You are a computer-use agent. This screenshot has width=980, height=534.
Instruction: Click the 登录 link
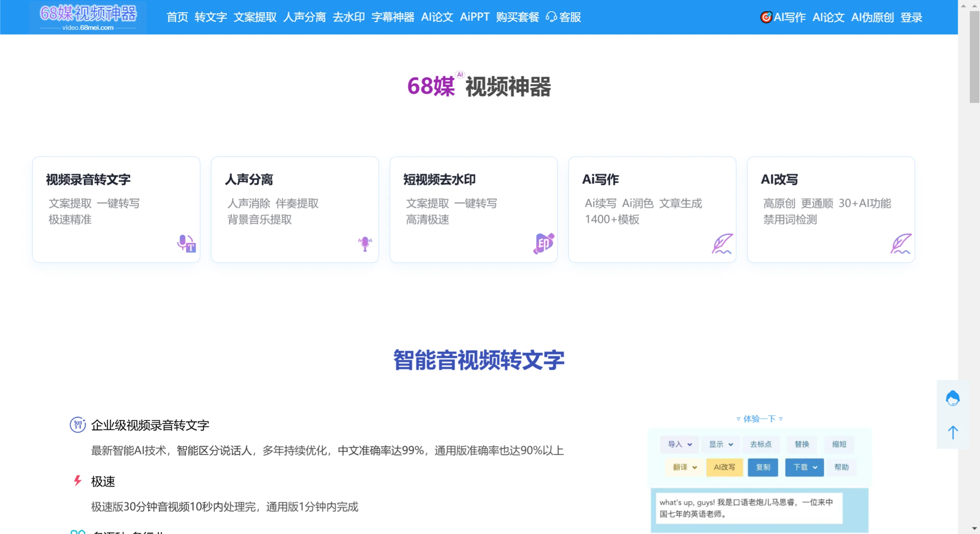[x=912, y=17]
